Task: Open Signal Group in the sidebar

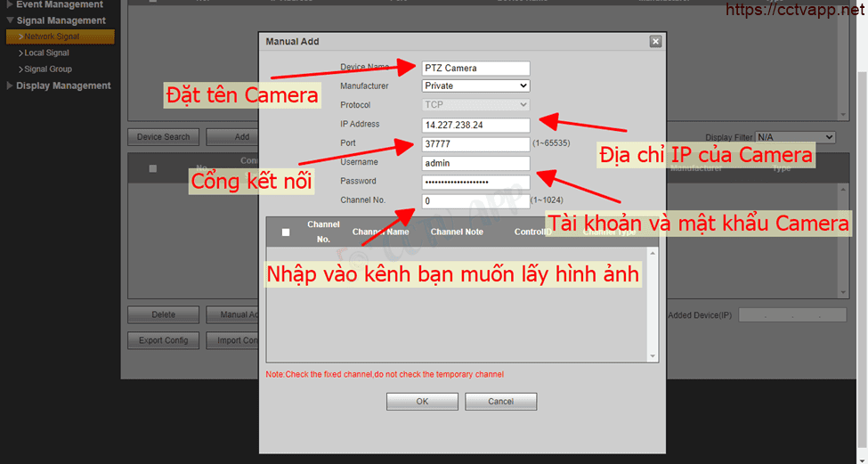Action: tap(48, 69)
